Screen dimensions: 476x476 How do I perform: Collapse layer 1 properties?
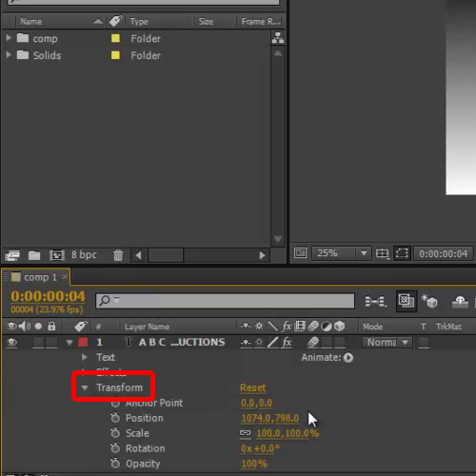coord(69,343)
